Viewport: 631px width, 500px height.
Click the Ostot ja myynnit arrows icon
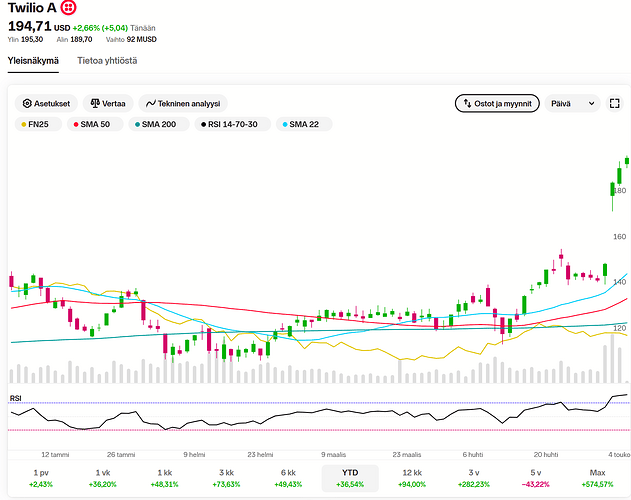pos(467,103)
